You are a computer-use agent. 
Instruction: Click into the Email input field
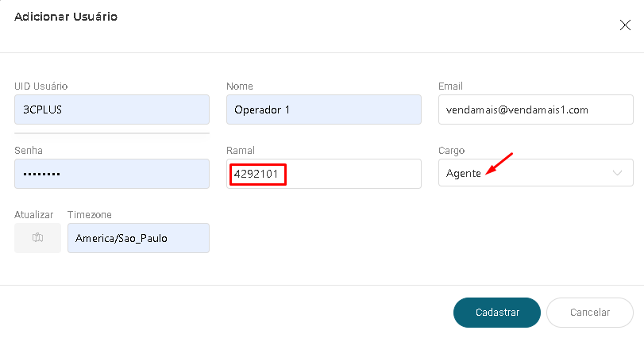(x=535, y=109)
